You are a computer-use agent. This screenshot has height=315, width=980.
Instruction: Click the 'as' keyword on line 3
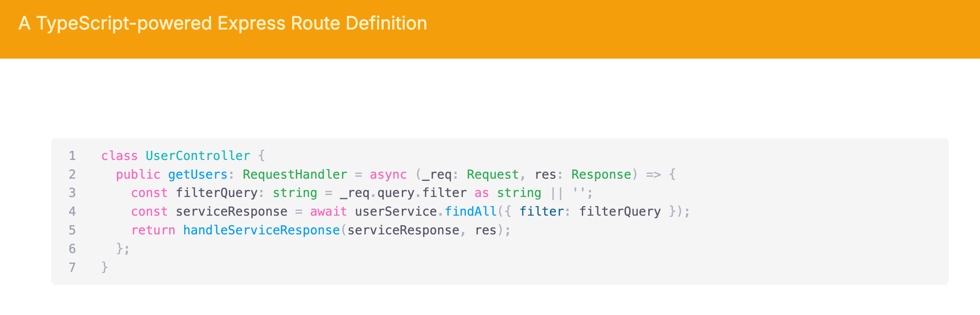[x=482, y=193]
